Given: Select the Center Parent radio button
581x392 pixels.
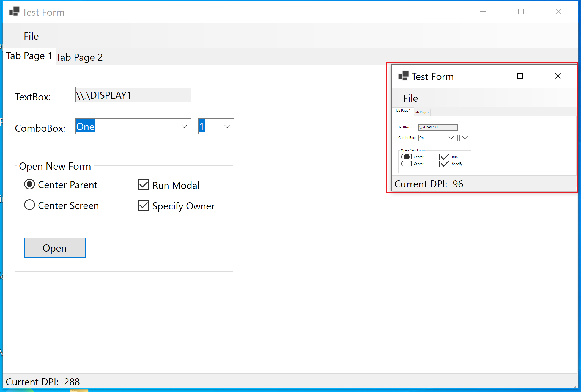Looking at the screenshot, I should [x=29, y=184].
